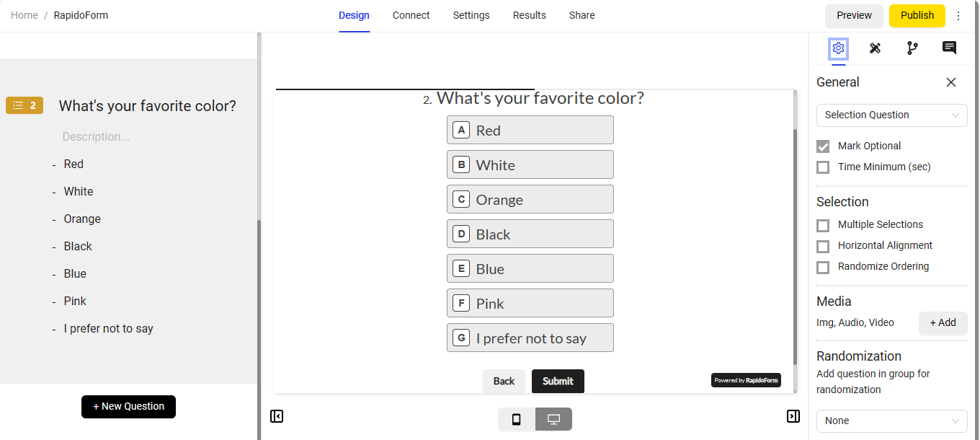Open the comments message icon tab
Screen dimensions: 980x440
tap(949, 48)
